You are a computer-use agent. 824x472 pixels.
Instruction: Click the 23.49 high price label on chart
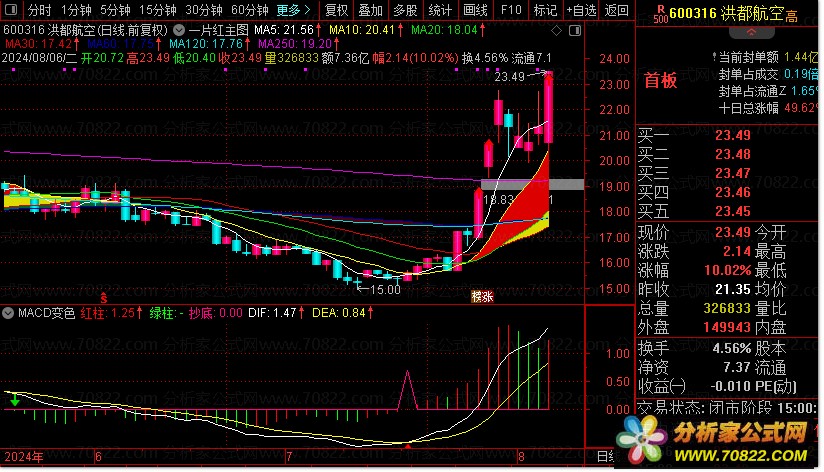pyautogui.click(x=509, y=77)
